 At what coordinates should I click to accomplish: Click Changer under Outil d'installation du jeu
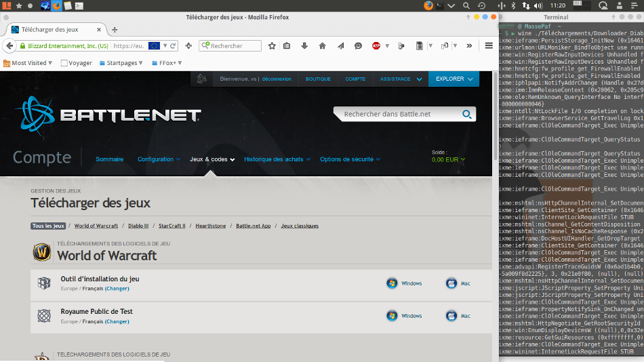[x=117, y=289]
